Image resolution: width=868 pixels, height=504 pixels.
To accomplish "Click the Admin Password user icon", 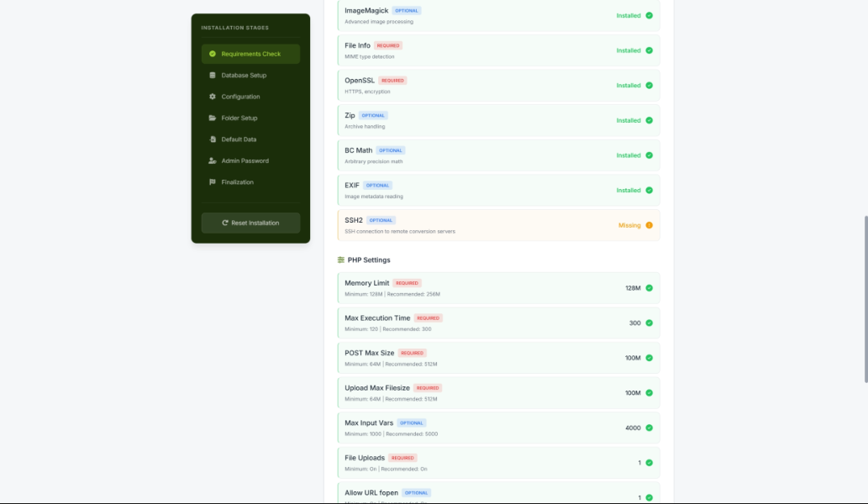I will 213,161.
